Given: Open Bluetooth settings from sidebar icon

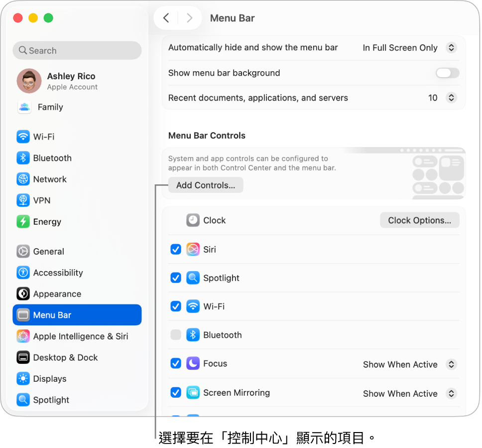Looking at the screenshot, I should [23, 158].
